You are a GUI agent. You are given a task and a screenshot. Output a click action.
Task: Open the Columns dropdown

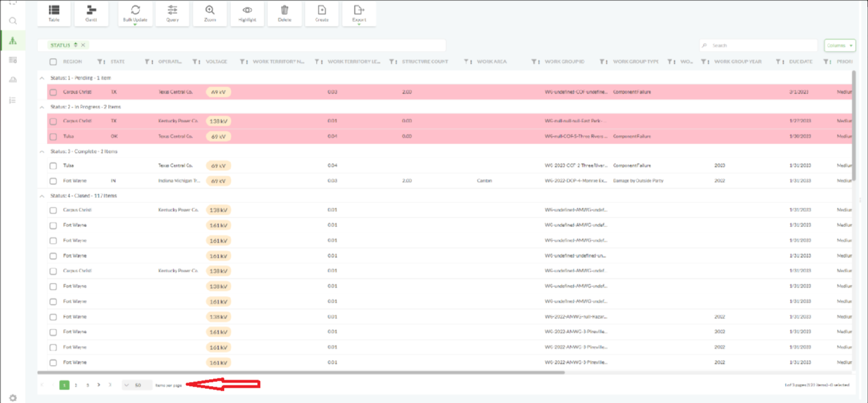pyautogui.click(x=839, y=45)
